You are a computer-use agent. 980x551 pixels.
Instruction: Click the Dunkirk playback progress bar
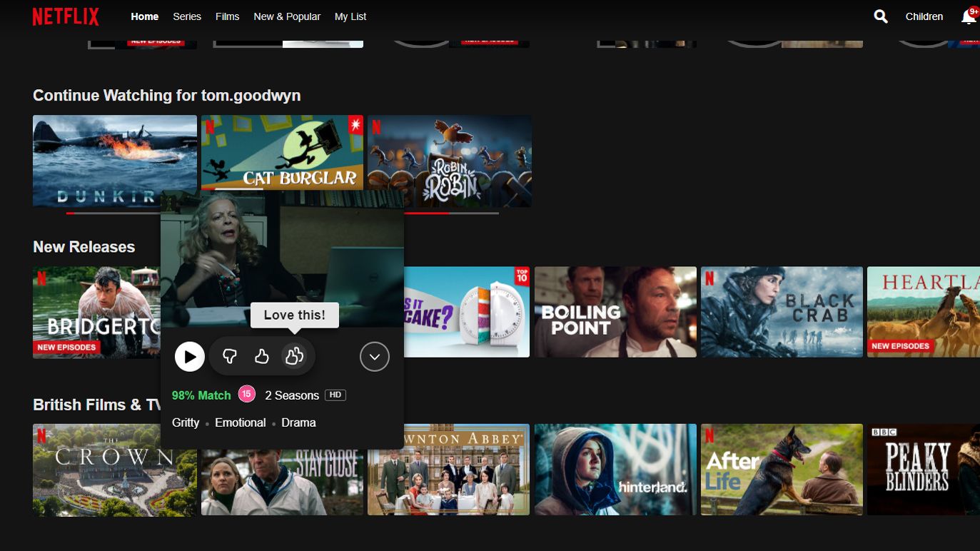(114, 212)
